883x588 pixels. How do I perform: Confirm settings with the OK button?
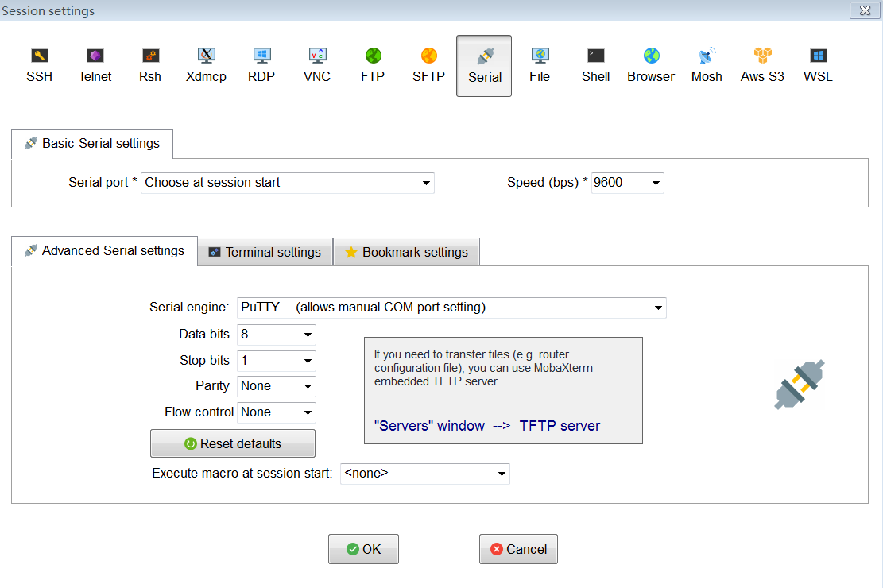pyautogui.click(x=363, y=549)
